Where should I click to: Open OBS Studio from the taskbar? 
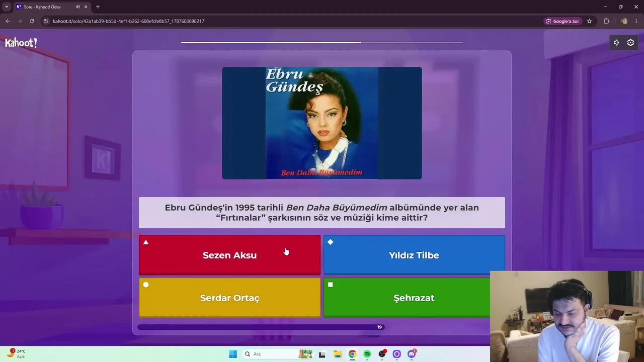click(382, 354)
